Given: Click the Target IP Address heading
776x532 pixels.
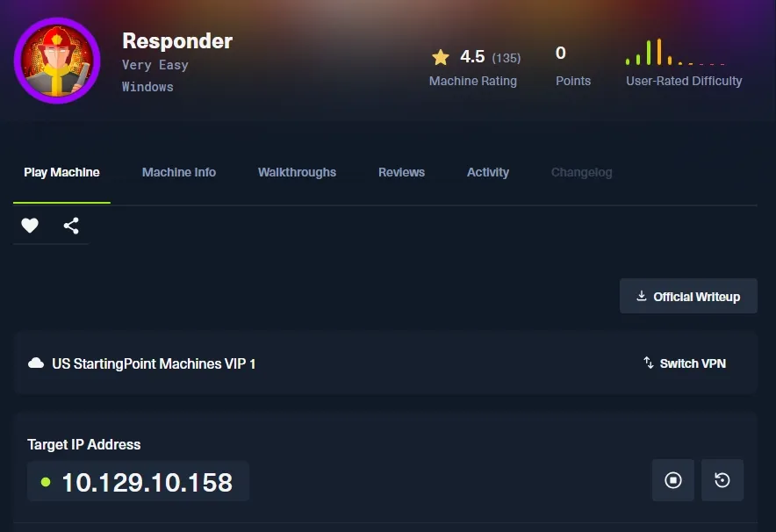Looking at the screenshot, I should pyautogui.click(x=83, y=444).
